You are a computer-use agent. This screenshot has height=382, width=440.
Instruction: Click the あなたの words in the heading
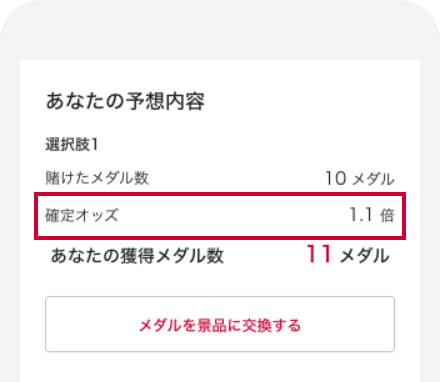pos(85,101)
